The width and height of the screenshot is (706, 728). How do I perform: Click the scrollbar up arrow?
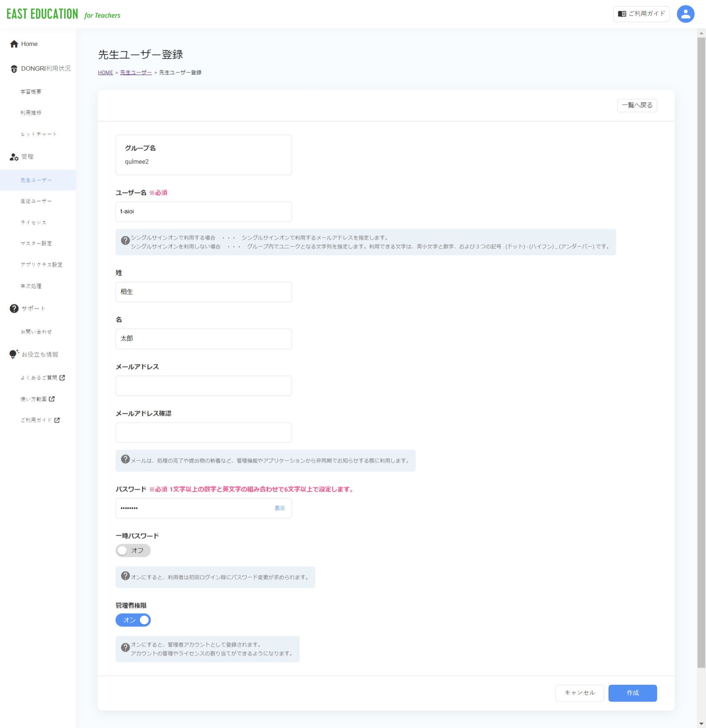point(701,33)
